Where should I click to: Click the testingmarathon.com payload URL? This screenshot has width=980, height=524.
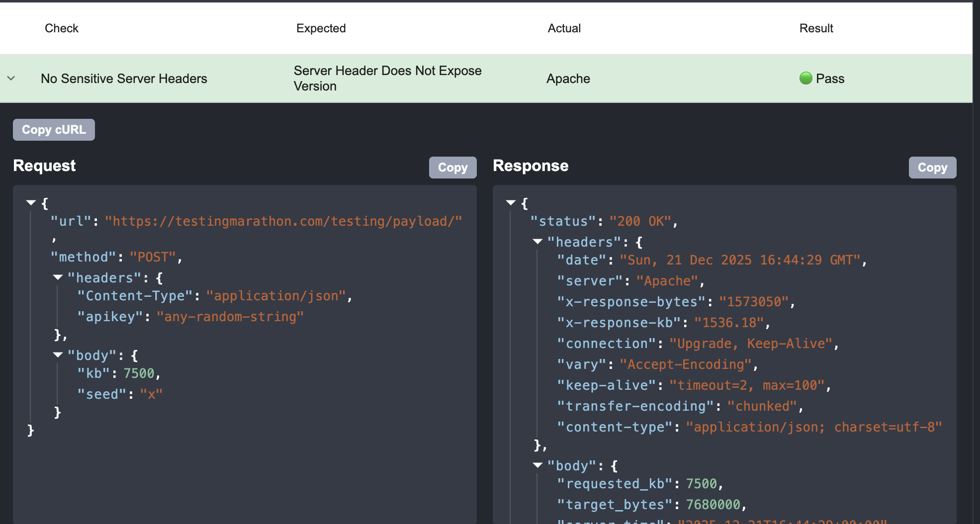coord(283,221)
